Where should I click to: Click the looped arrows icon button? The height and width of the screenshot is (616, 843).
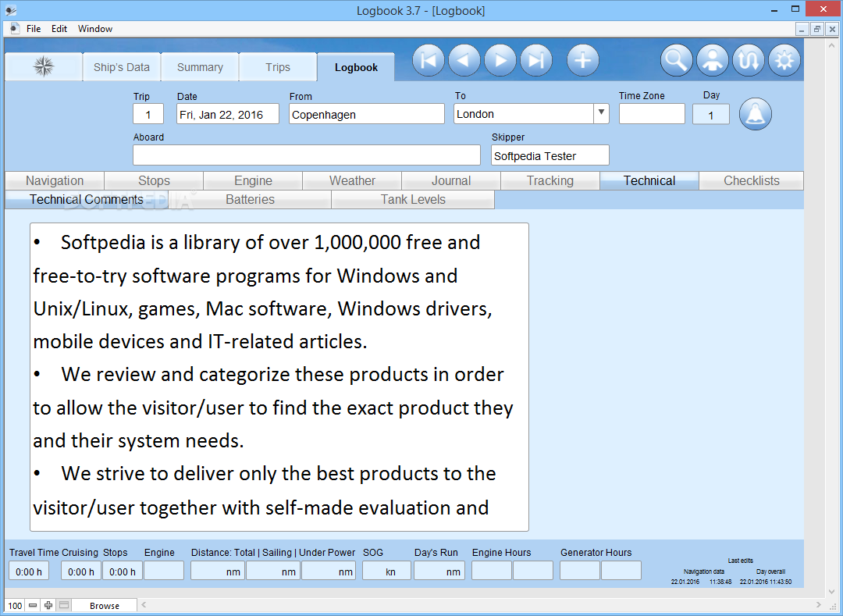tap(749, 60)
